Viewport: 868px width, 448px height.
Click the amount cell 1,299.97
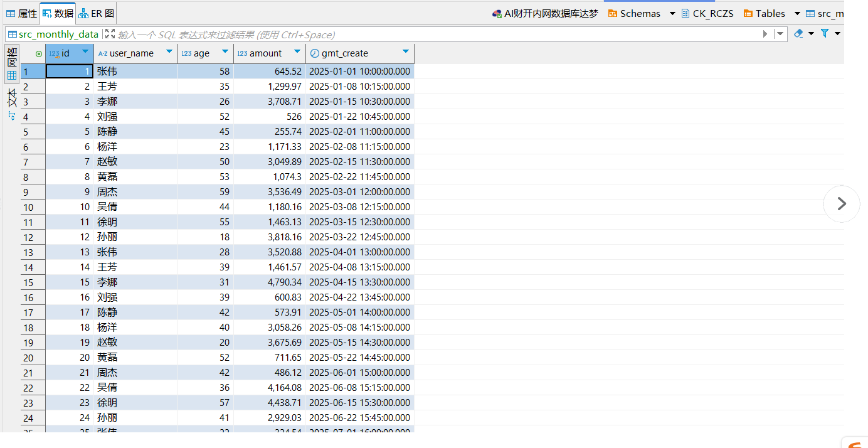[x=270, y=87]
